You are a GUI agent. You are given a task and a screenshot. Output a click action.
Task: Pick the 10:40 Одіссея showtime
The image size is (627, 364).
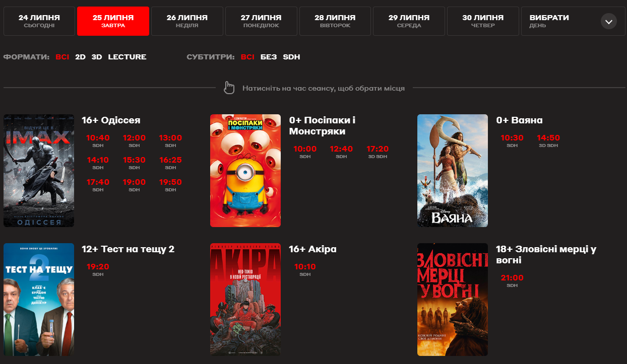98,141
